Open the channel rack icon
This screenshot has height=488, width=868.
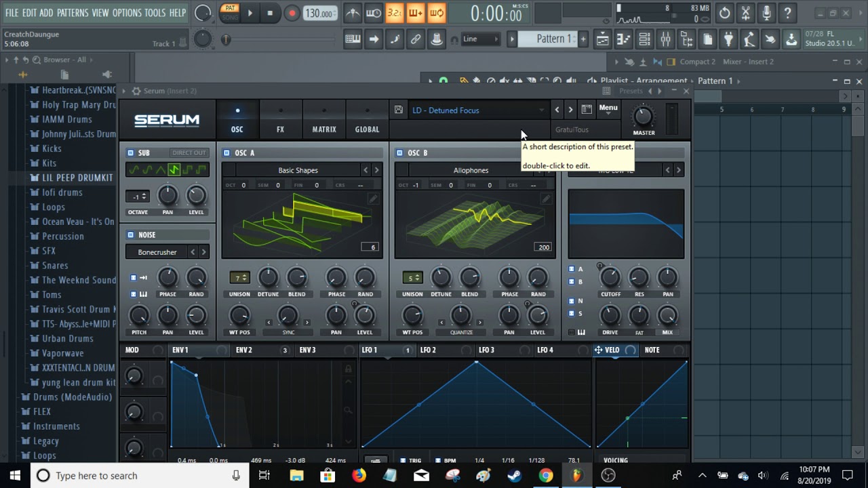click(644, 39)
